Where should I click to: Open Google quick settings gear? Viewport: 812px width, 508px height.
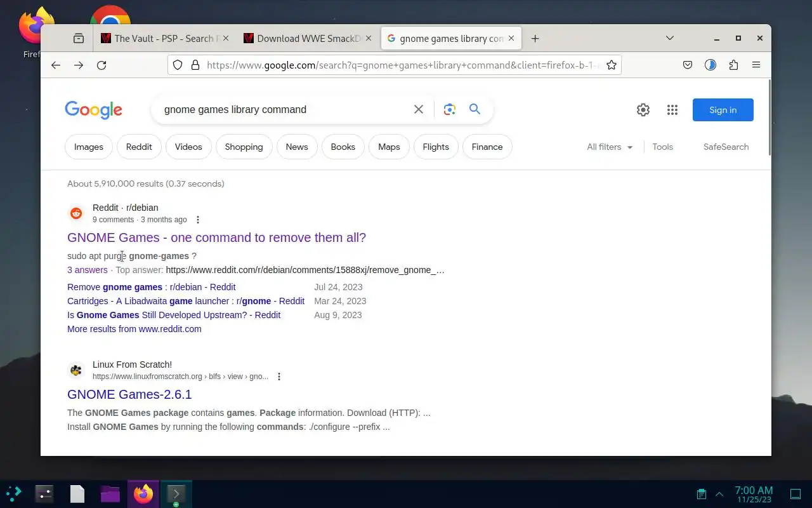pos(643,110)
